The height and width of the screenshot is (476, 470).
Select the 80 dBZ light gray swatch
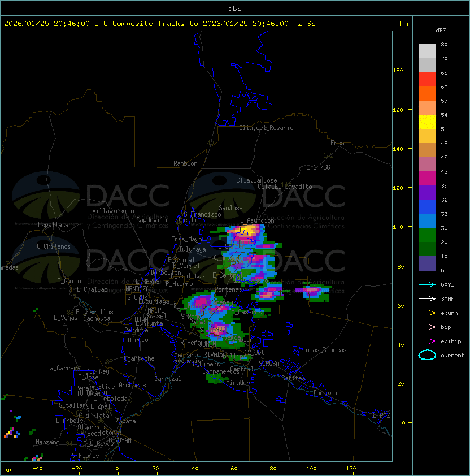[x=427, y=51]
